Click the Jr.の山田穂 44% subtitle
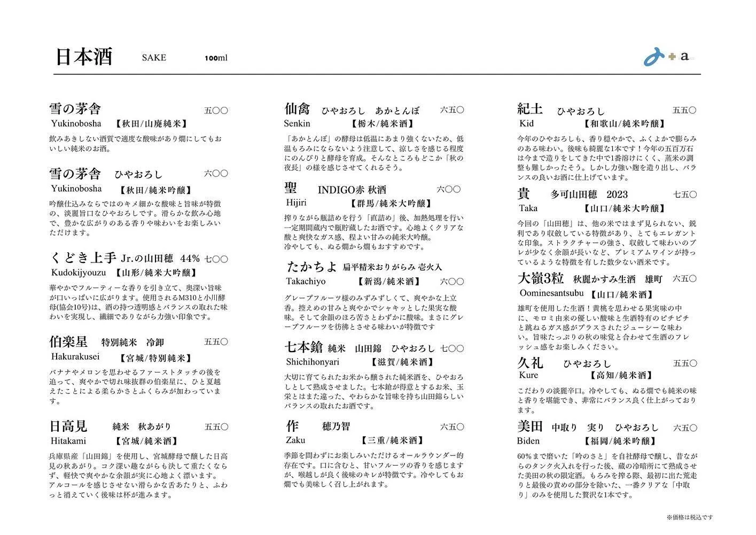The image size is (756, 535). pyautogui.click(x=160, y=259)
